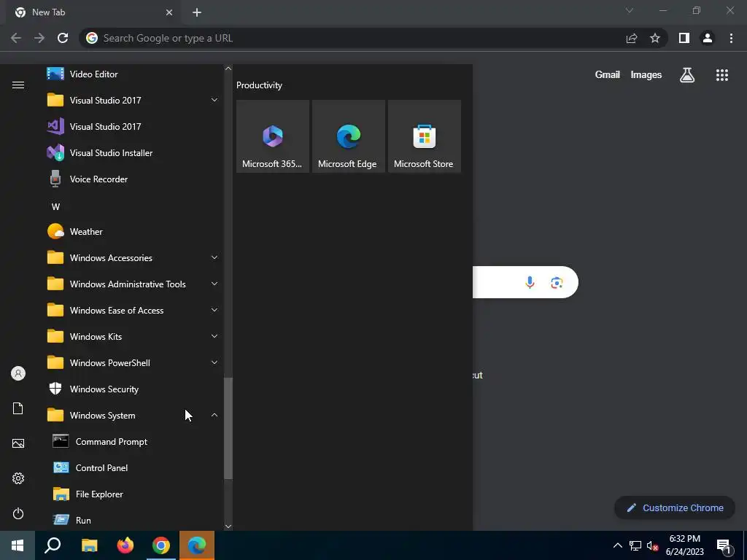
Task: Open Chrome three-dot menu
Action: tap(731, 38)
